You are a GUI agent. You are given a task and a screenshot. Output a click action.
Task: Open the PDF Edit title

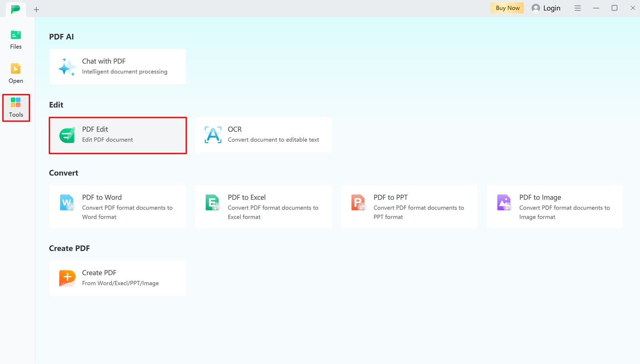tap(95, 129)
